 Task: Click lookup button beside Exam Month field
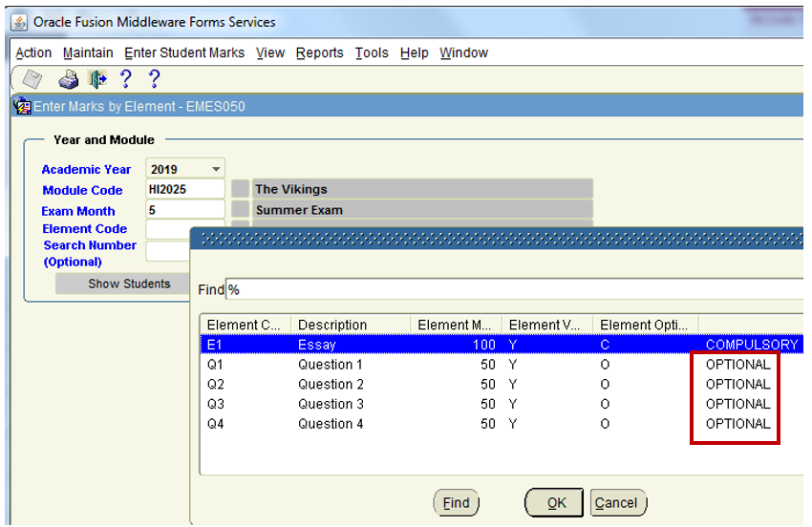coord(240,210)
